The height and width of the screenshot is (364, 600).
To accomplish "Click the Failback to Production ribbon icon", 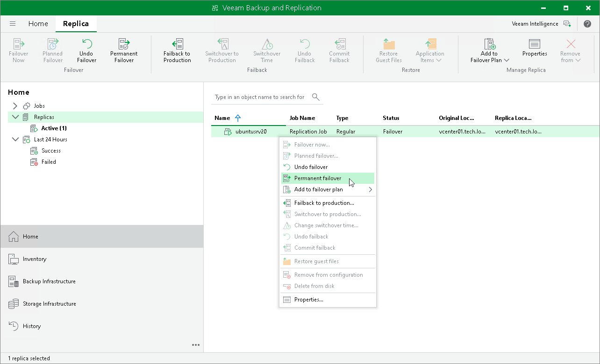I will coord(177,50).
